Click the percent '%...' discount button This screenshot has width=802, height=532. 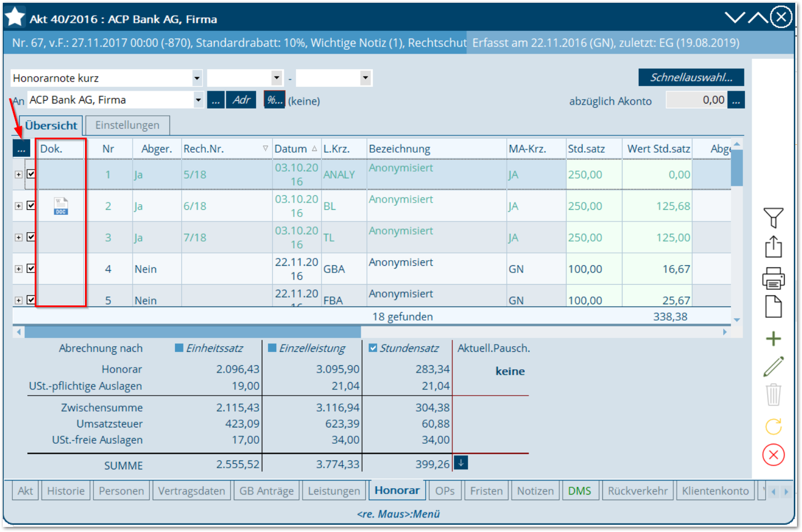pyautogui.click(x=274, y=100)
